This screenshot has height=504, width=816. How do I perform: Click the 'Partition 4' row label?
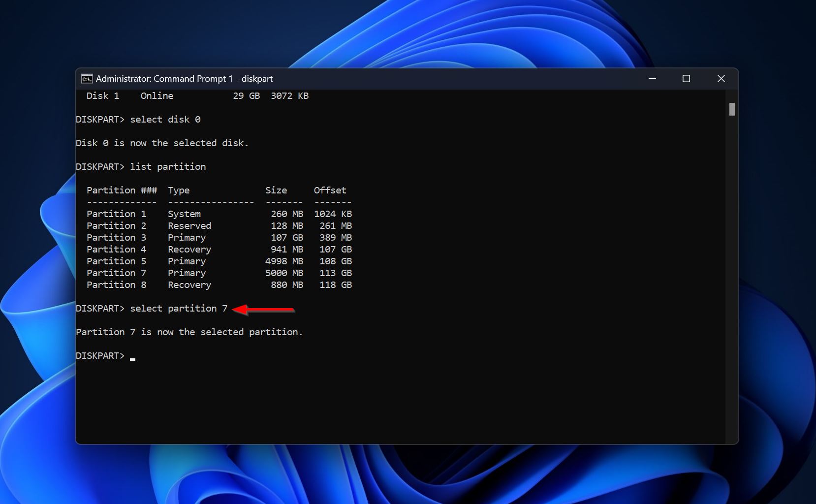click(116, 250)
